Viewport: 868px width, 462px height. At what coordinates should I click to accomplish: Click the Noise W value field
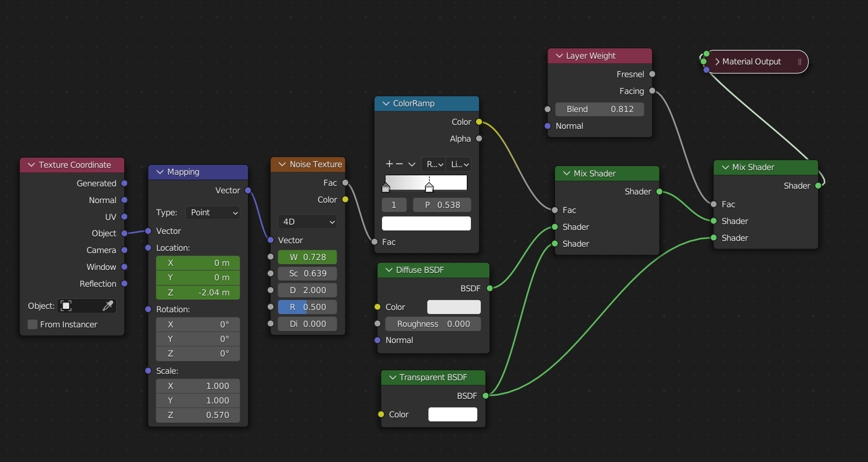pyautogui.click(x=307, y=257)
